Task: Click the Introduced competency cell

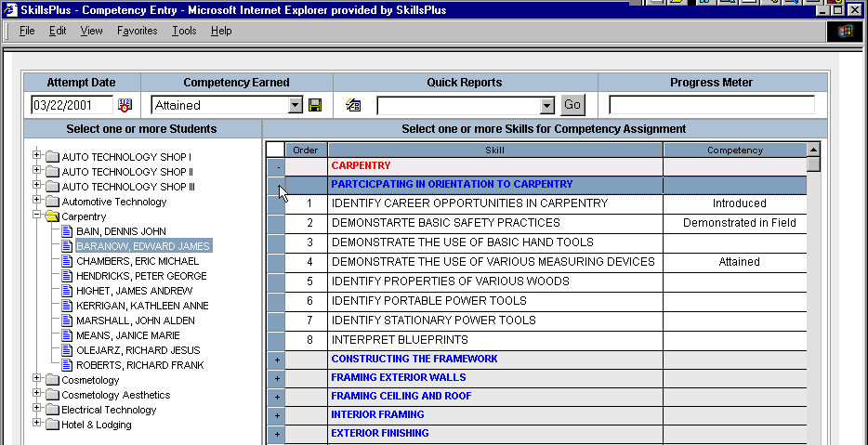Action: click(x=734, y=203)
